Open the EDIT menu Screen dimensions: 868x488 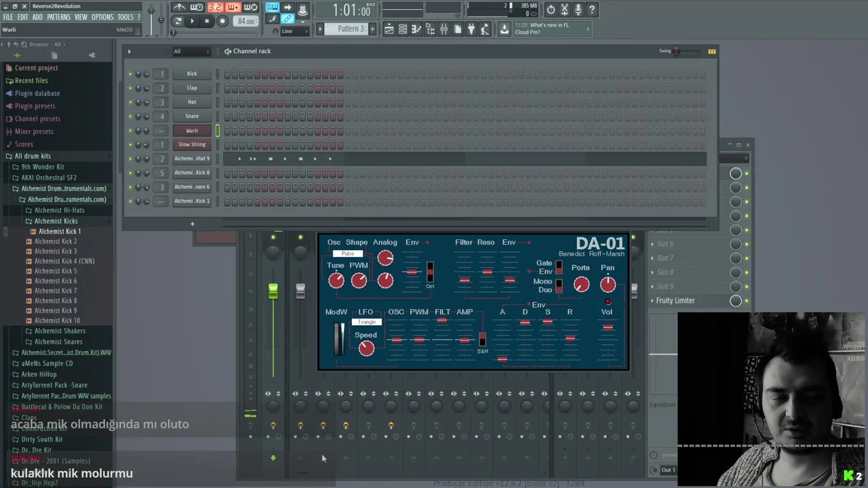click(22, 17)
